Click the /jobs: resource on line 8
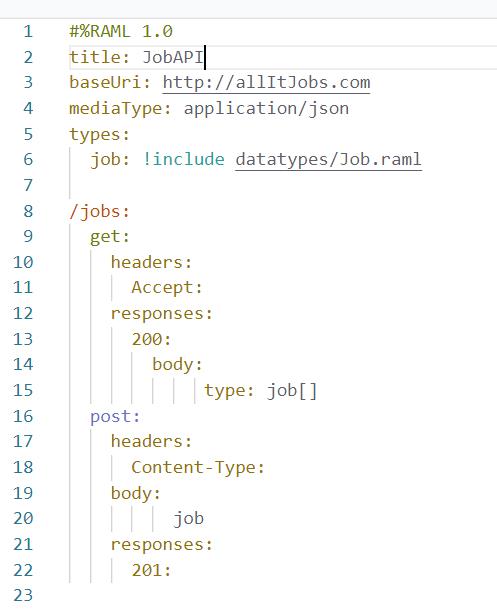This screenshot has height=609, width=497. pos(99,211)
